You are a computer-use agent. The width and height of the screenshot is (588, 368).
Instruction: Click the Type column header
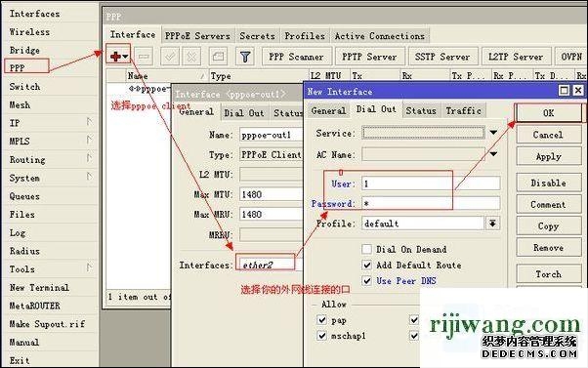(259, 76)
